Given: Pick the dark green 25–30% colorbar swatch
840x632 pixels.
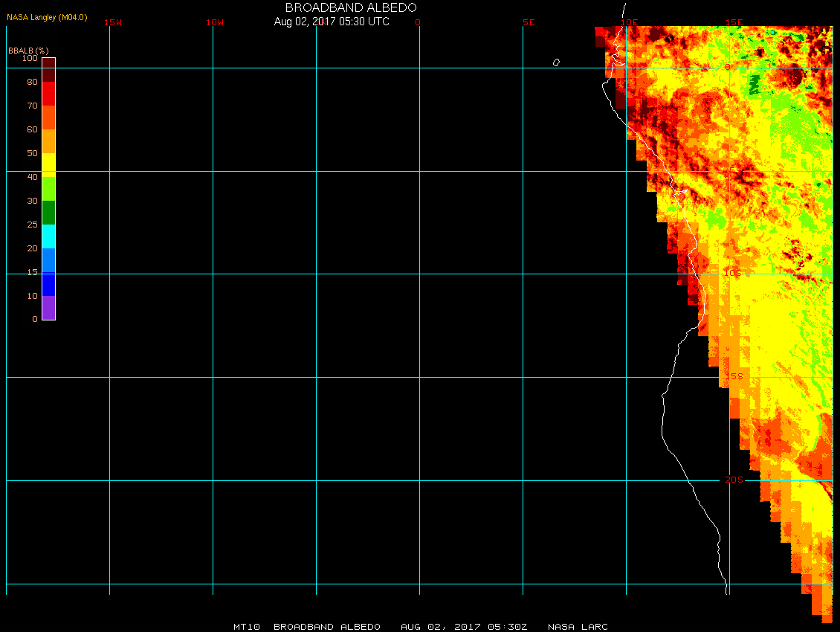Looking at the screenshot, I should [49, 212].
